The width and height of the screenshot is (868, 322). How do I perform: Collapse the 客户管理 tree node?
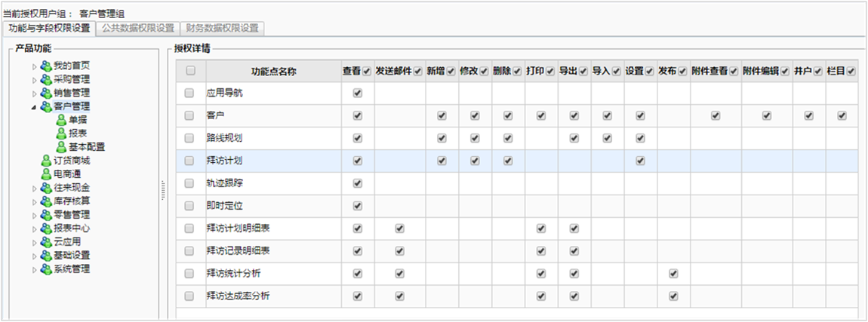[x=34, y=107]
